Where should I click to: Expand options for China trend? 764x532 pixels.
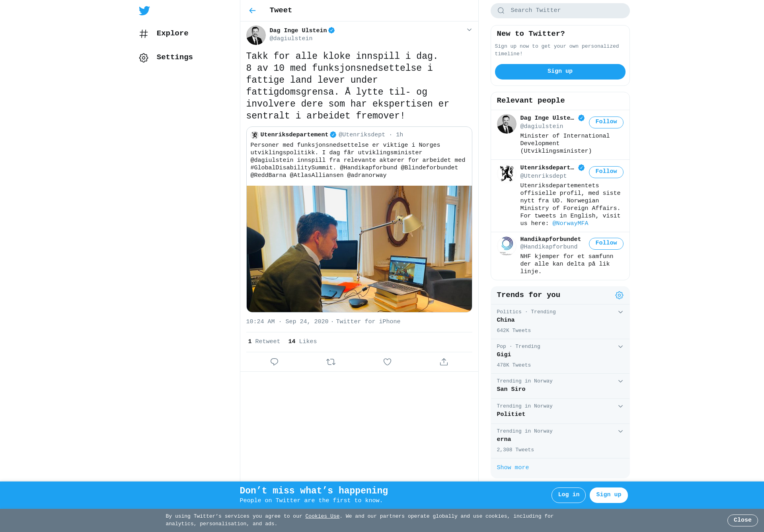620,312
